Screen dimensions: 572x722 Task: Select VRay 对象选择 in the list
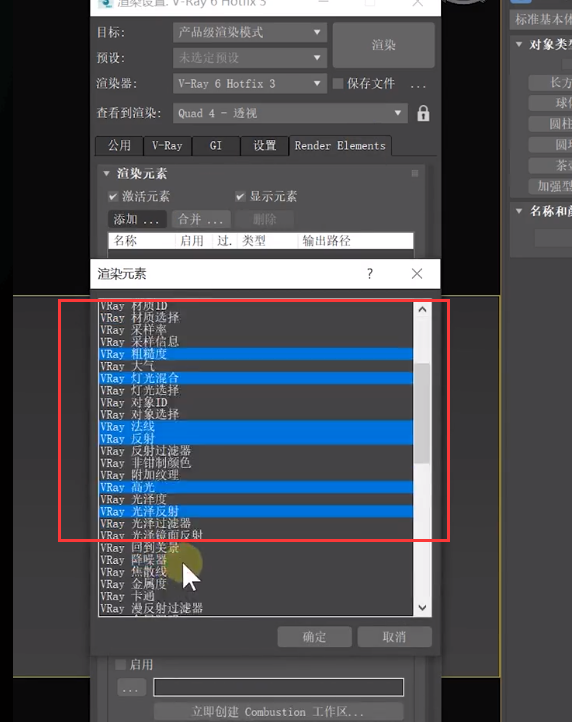tap(256, 414)
